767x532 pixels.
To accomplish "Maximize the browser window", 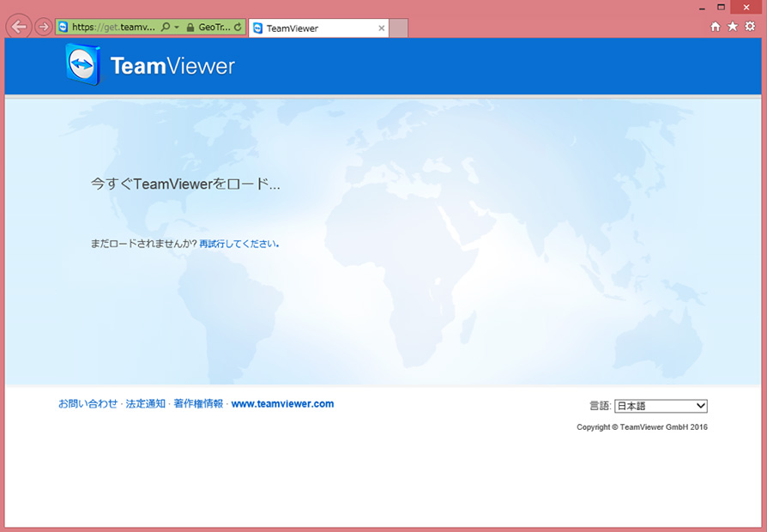I will [721, 8].
